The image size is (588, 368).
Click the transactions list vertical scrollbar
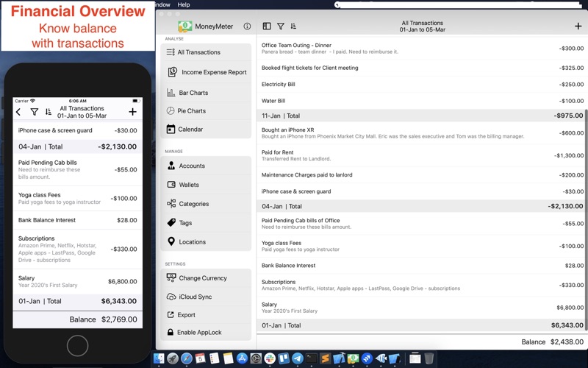pos(586,220)
